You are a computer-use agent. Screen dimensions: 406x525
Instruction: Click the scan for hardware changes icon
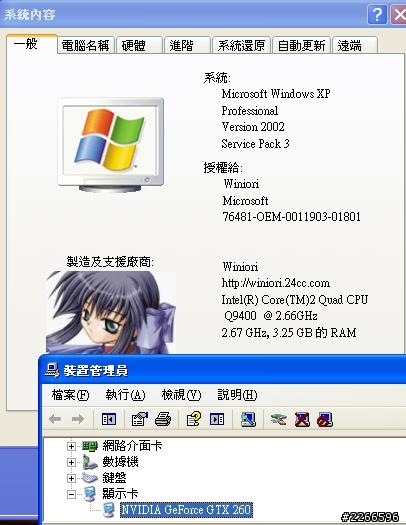pos(248,419)
